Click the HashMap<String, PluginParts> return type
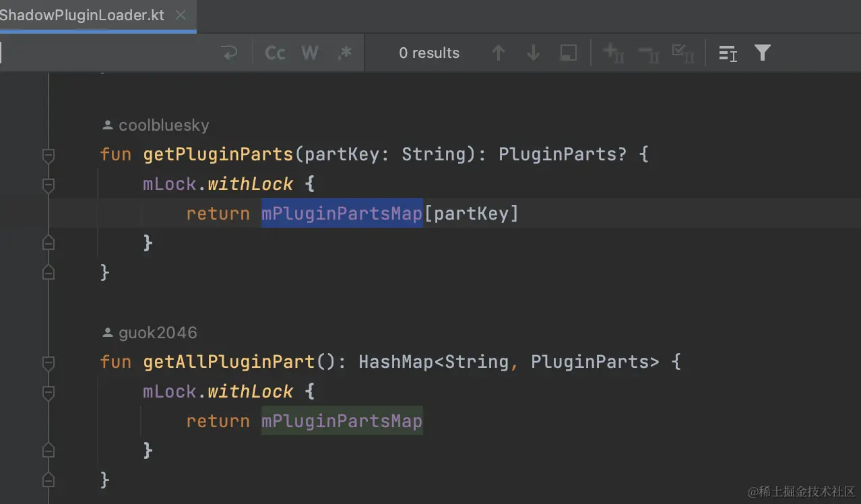The width and height of the screenshot is (861, 504). 509,362
